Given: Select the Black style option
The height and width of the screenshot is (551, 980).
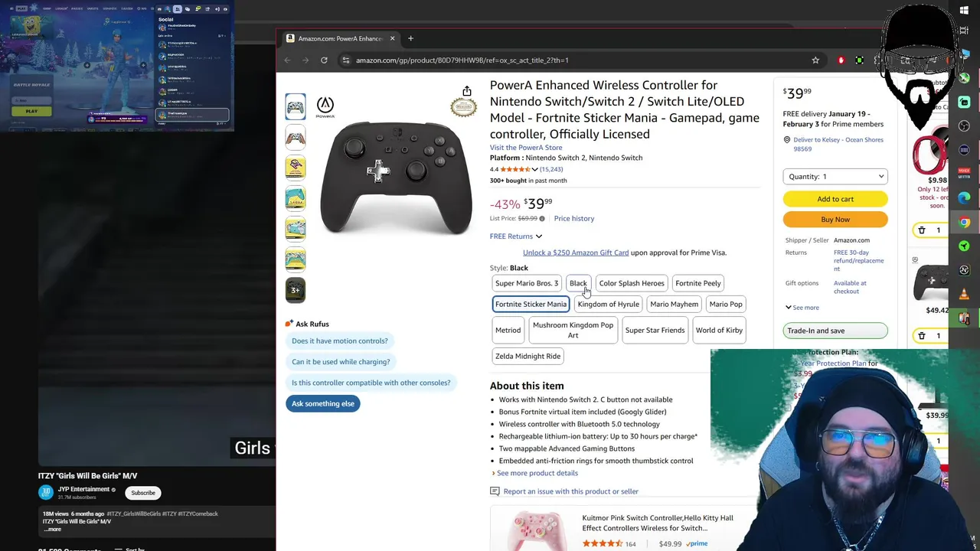Looking at the screenshot, I should click(578, 283).
